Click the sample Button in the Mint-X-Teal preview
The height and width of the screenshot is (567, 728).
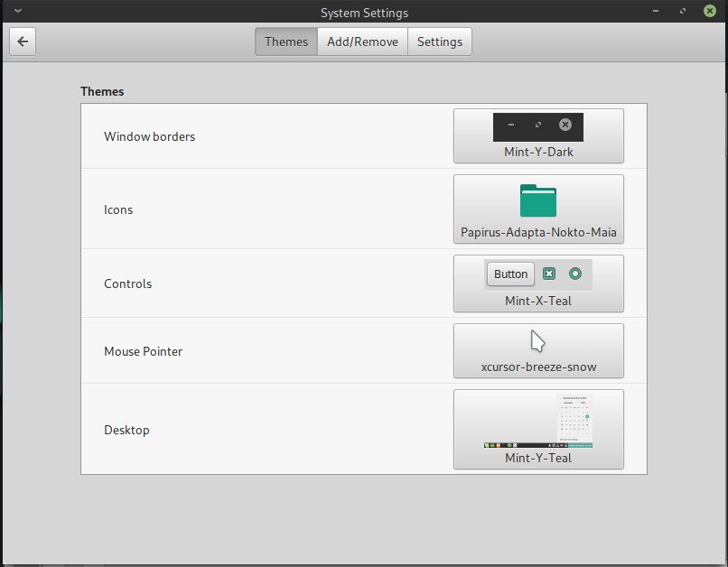coord(510,274)
